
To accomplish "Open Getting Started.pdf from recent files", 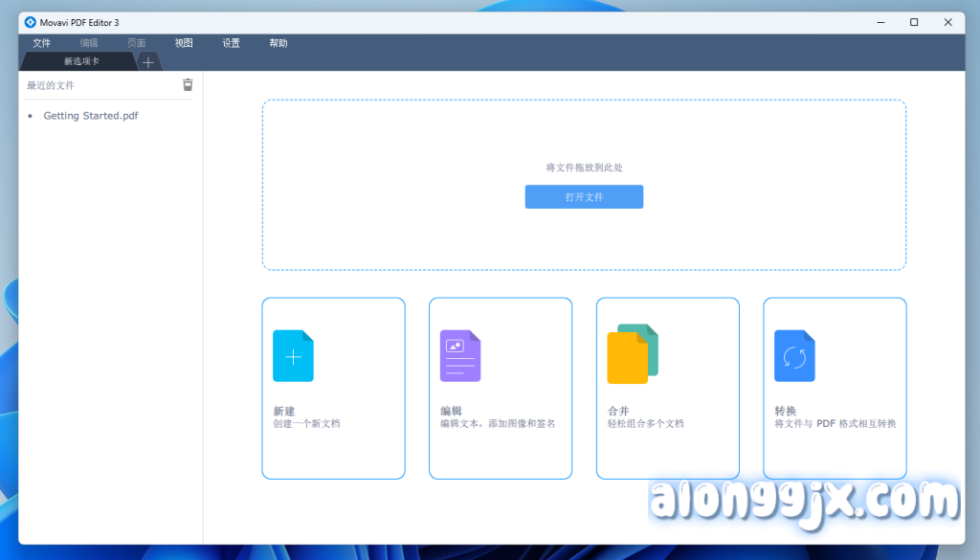I will [x=91, y=116].
